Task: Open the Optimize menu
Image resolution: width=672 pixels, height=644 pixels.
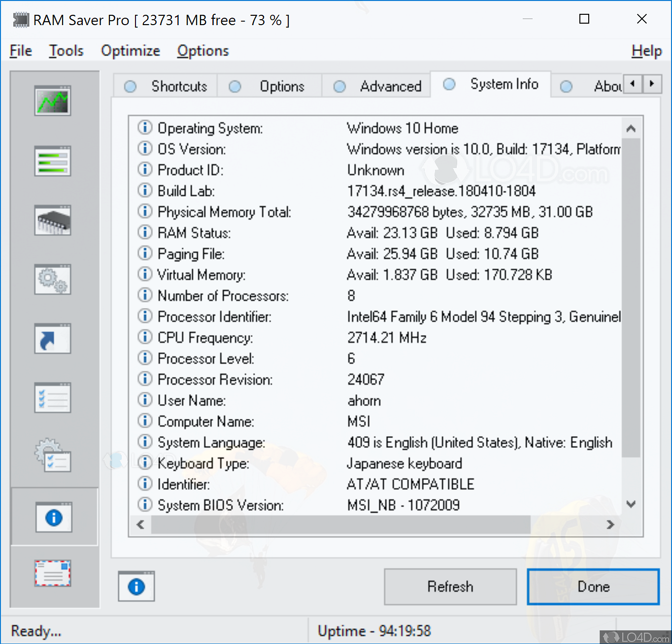Action: pyautogui.click(x=130, y=51)
